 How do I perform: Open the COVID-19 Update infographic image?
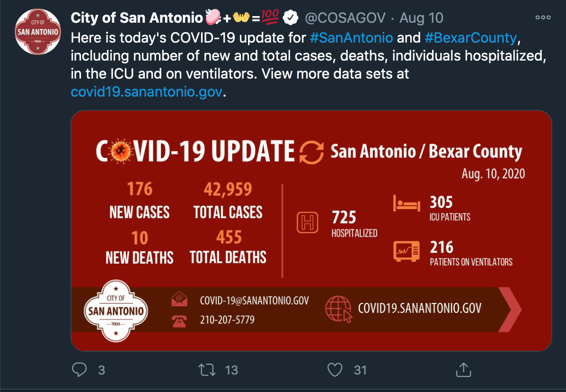[311, 231]
